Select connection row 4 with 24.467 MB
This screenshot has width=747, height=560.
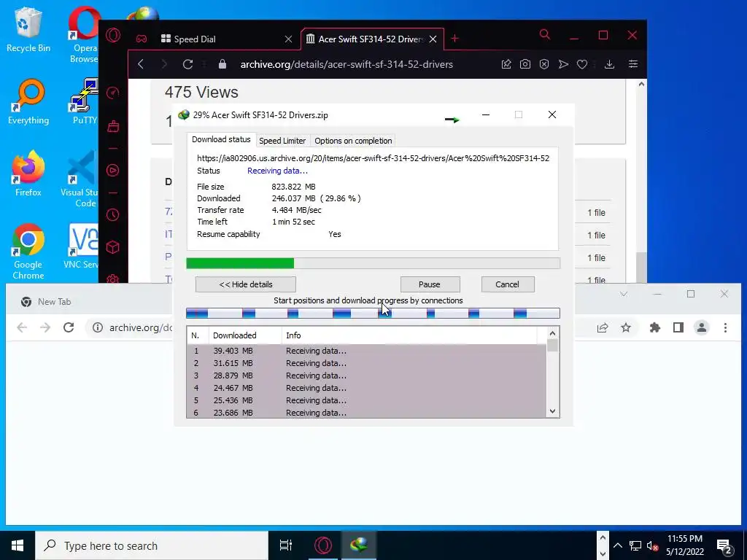click(366, 388)
